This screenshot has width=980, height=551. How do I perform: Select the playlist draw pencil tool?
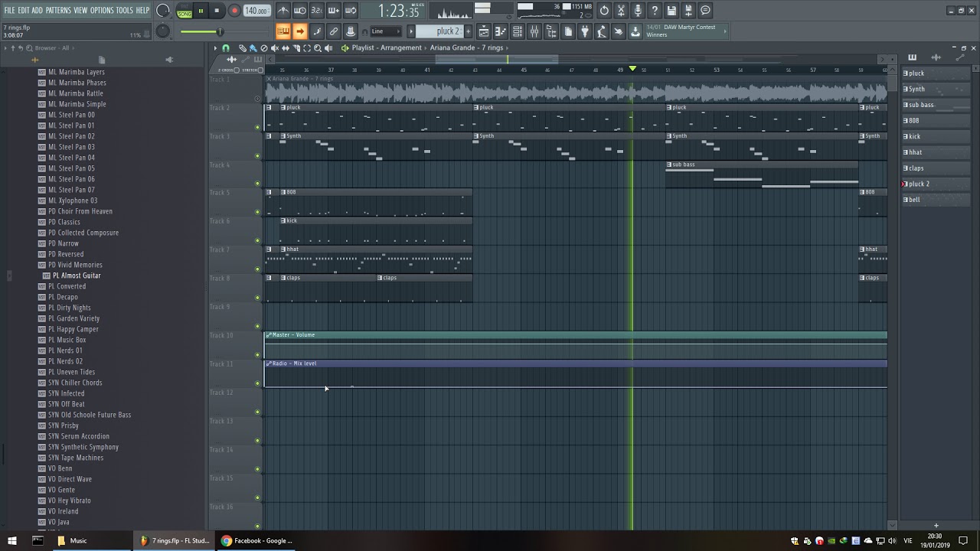click(242, 48)
